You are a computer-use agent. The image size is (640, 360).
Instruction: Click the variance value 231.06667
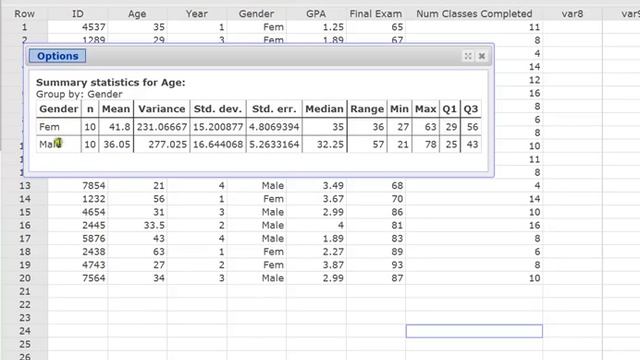pos(162,127)
